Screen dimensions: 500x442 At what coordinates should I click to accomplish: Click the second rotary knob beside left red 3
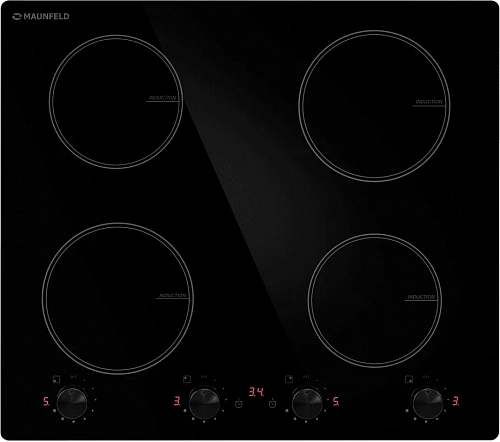click(204, 403)
